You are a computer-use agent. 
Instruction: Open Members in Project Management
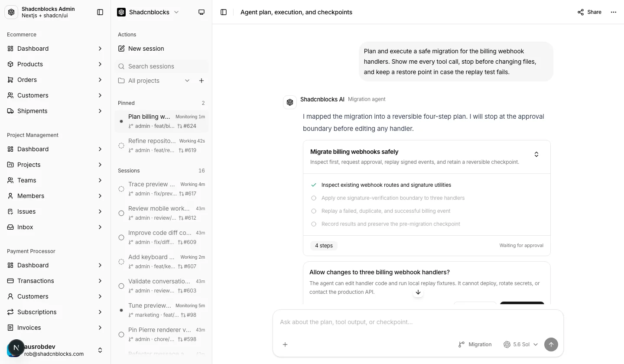click(55, 196)
